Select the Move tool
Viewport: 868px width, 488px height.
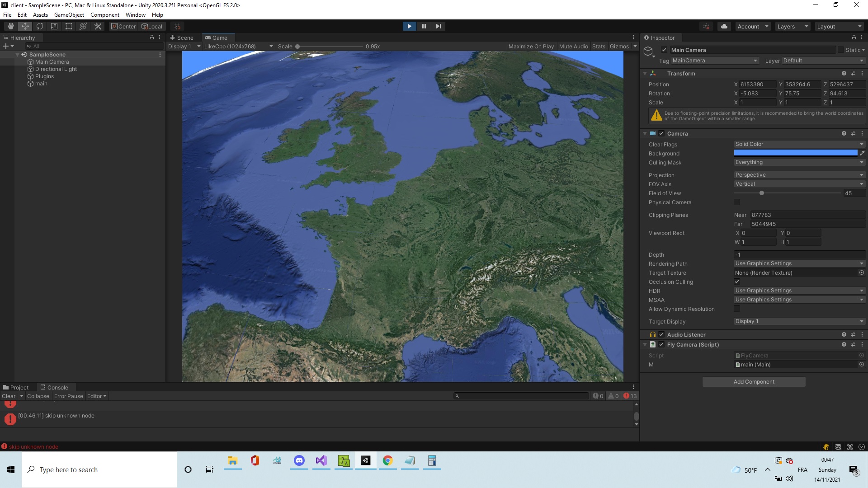(x=25, y=26)
